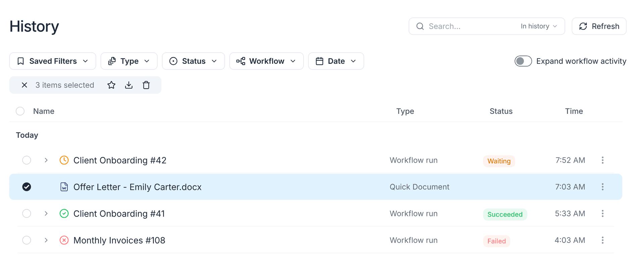Click the Name column header
Viewport: 644px width, 256px height.
pyautogui.click(x=44, y=111)
